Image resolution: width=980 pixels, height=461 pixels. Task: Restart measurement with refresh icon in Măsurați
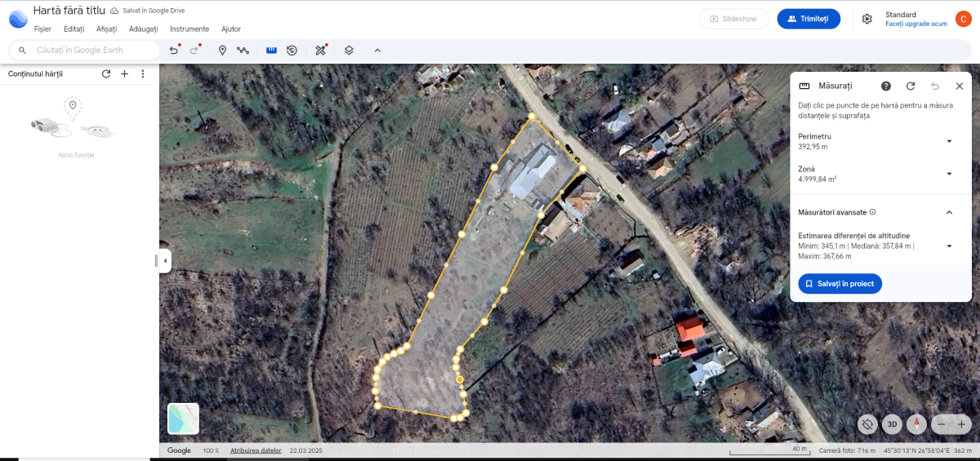[x=911, y=86]
